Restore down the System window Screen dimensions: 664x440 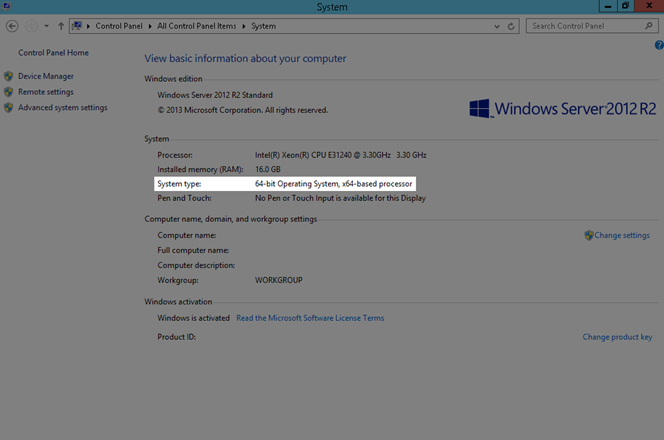(x=625, y=6)
